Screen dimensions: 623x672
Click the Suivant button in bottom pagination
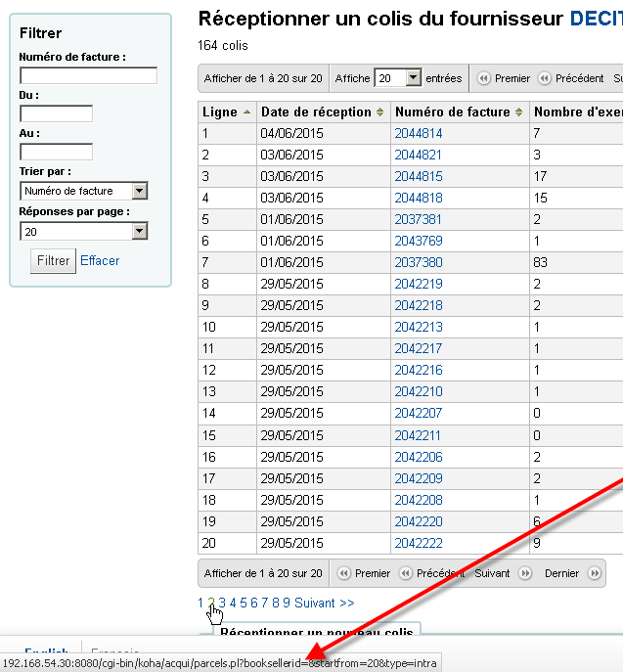[492, 573]
